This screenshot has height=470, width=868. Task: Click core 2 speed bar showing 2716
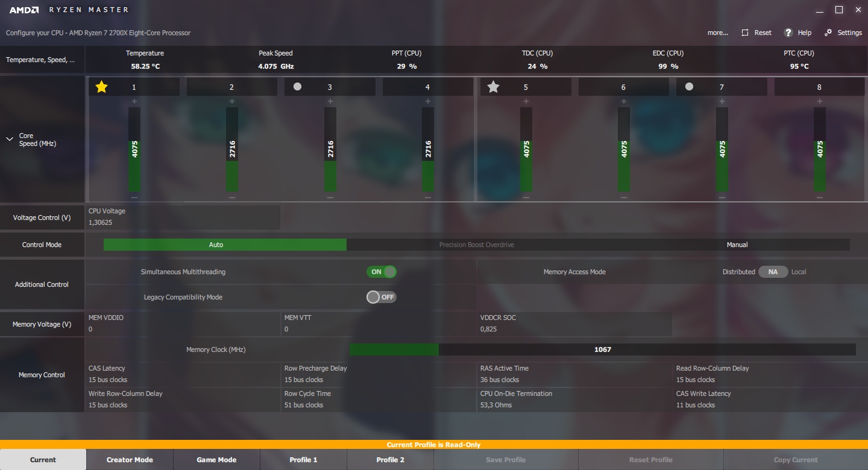coord(232,149)
